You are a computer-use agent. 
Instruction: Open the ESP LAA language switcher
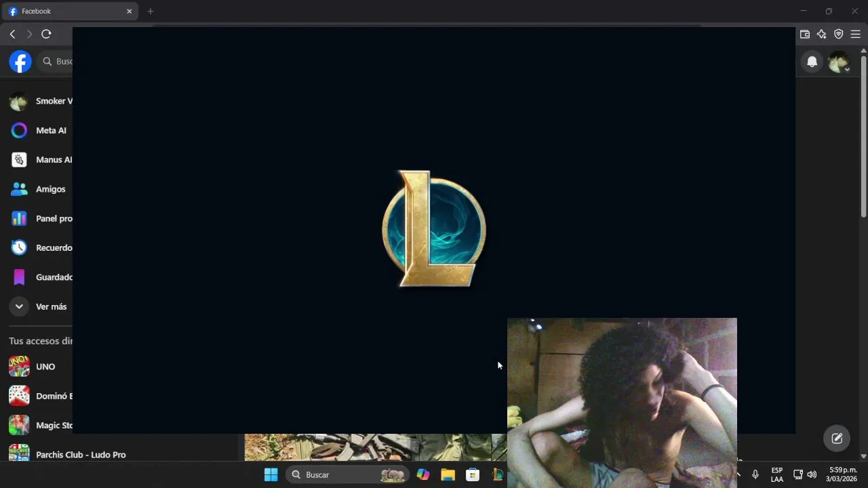click(777, 474)
